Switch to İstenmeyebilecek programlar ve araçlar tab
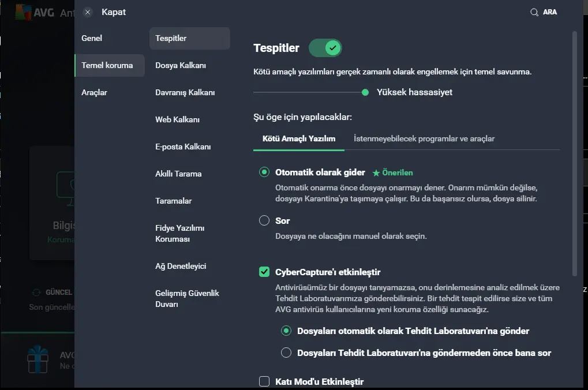This screenshot has width=588, height=390. [424, 138]
